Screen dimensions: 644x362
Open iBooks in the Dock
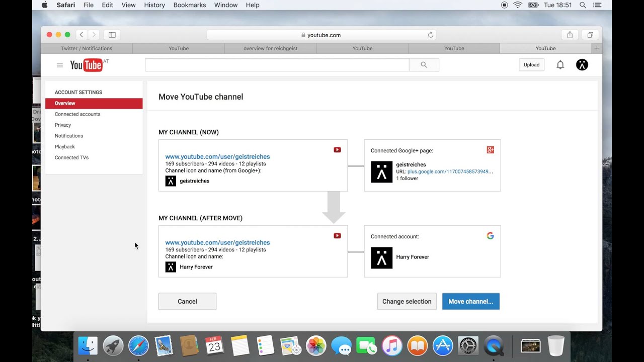pos(418,346)
